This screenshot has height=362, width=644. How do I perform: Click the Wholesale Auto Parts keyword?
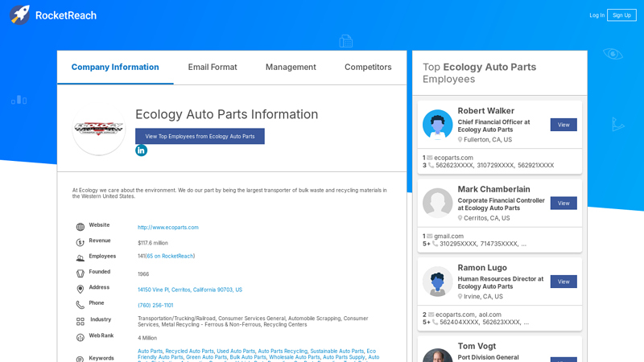coord(295,357)
